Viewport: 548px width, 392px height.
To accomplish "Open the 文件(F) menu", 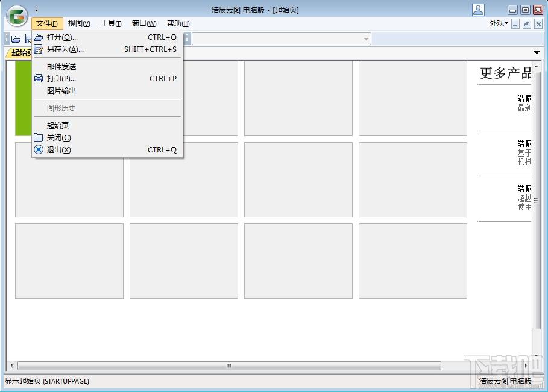I will (x=47, y=23).
